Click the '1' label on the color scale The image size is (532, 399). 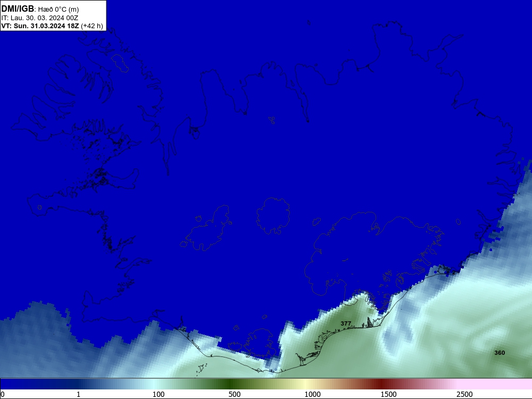tap(78, 394)
